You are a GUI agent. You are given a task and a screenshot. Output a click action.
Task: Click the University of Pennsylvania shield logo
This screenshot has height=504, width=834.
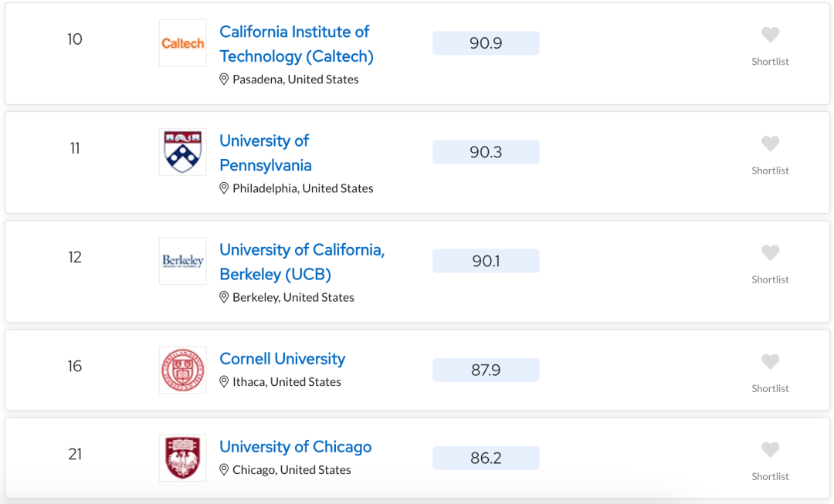point(182,152)
